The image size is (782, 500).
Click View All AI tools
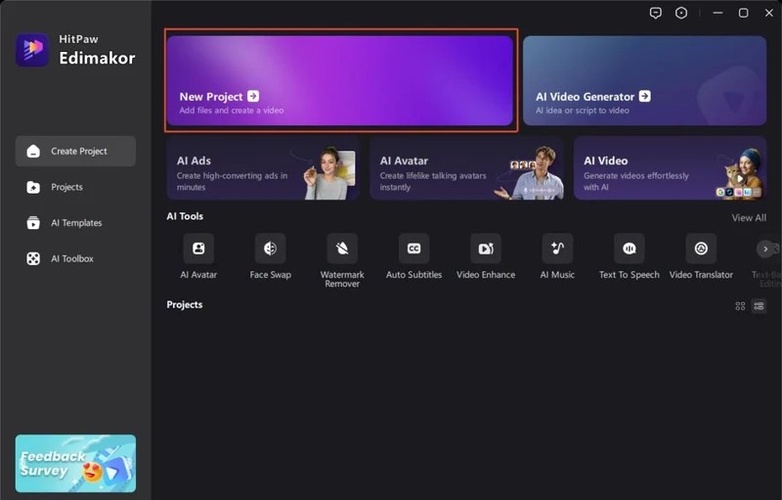coord(749,218)
